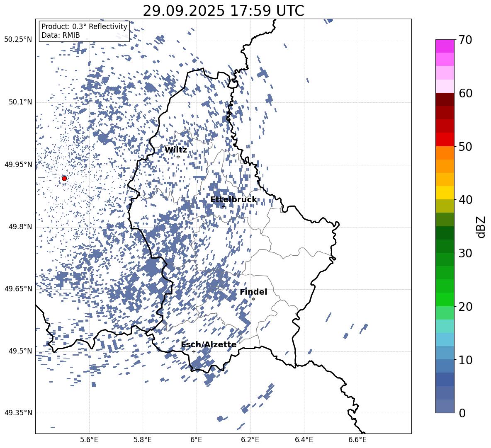The height and width of the screenshot is (448, 491).
Task: Click the 6.6°E longitude label
Action: click(357, 440)
